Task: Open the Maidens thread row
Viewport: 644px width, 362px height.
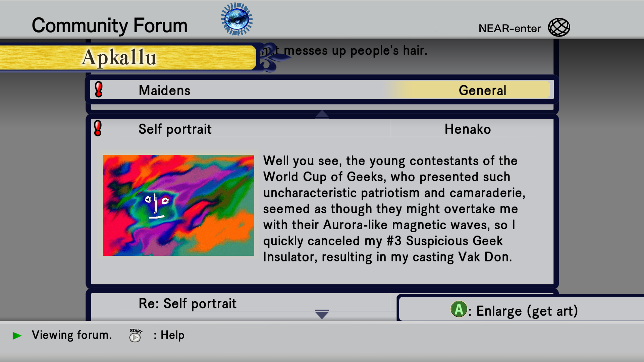Action: [322, 90]
